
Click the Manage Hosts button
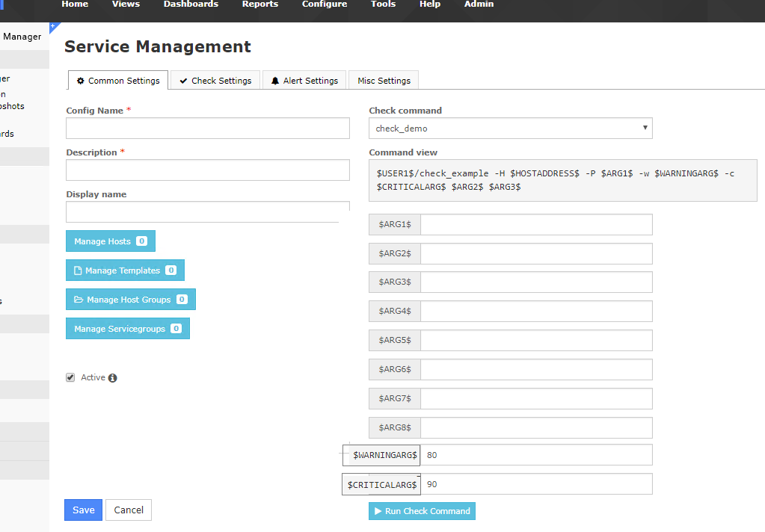110,241
